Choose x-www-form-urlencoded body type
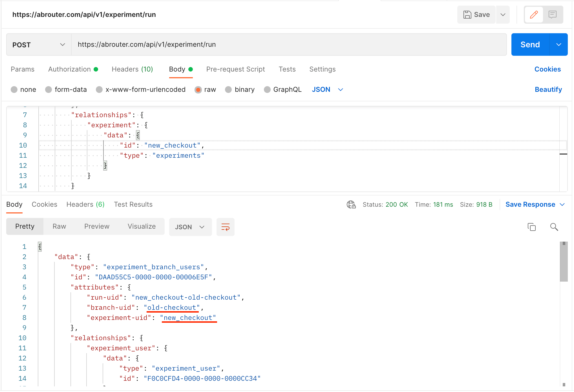 (x=99, y=90)
